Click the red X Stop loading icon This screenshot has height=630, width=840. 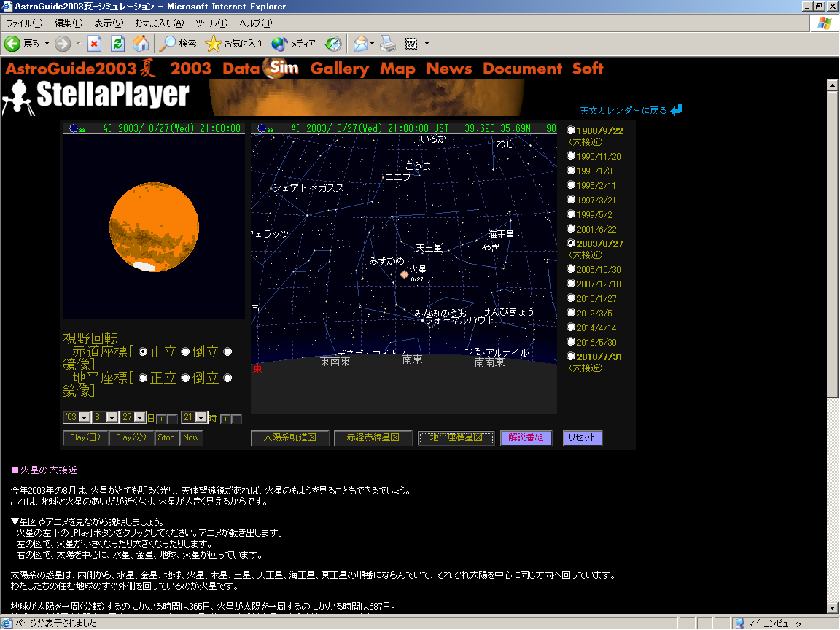(94, 44)
